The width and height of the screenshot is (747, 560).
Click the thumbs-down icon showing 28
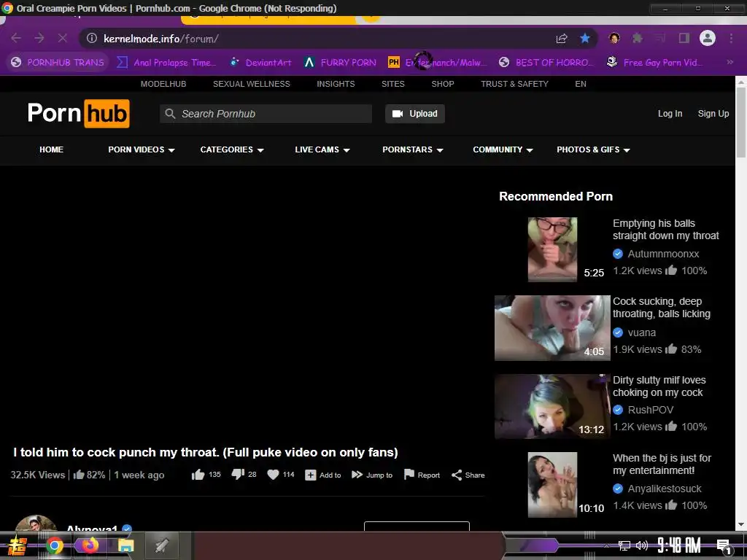(x=238, y=475)
